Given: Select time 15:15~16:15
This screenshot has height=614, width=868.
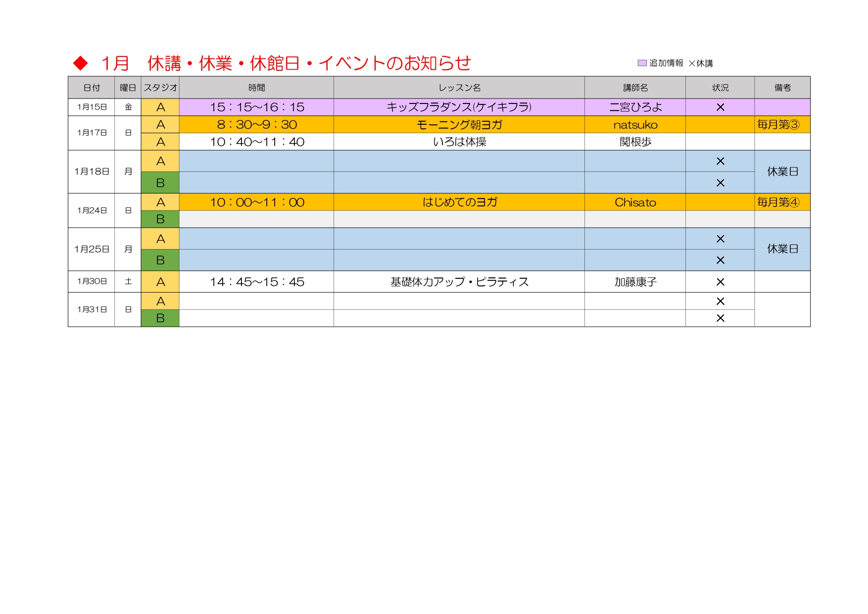Looking at the screenshot, I should click(x=256, y=107).
